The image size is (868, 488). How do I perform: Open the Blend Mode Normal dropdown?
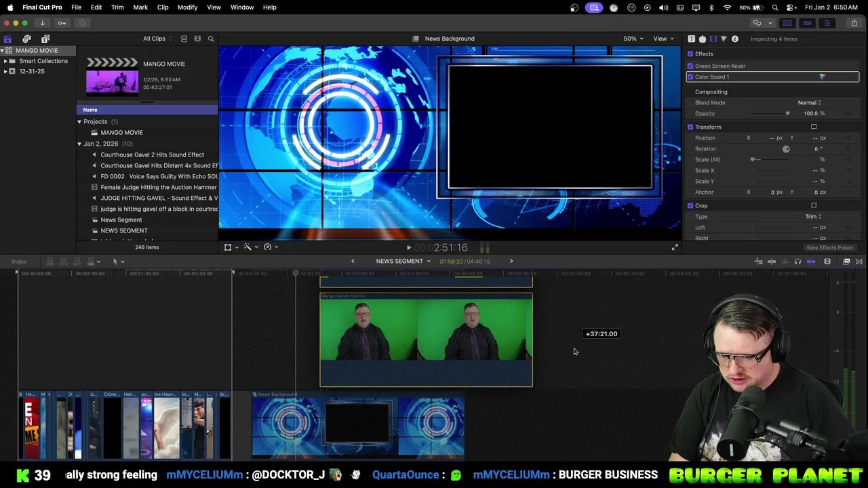coord(809,102)
